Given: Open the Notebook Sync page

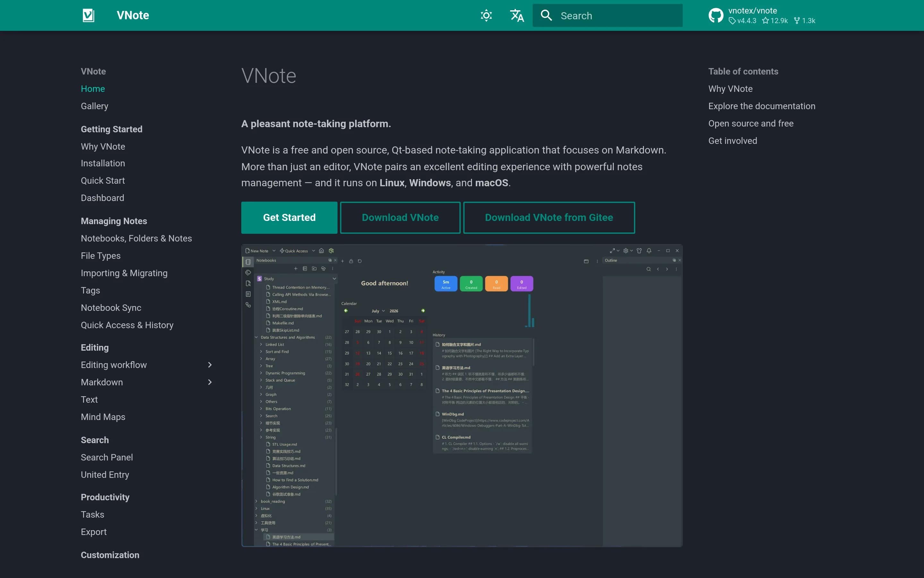Looking at the screenshot, I should point(111,308).
